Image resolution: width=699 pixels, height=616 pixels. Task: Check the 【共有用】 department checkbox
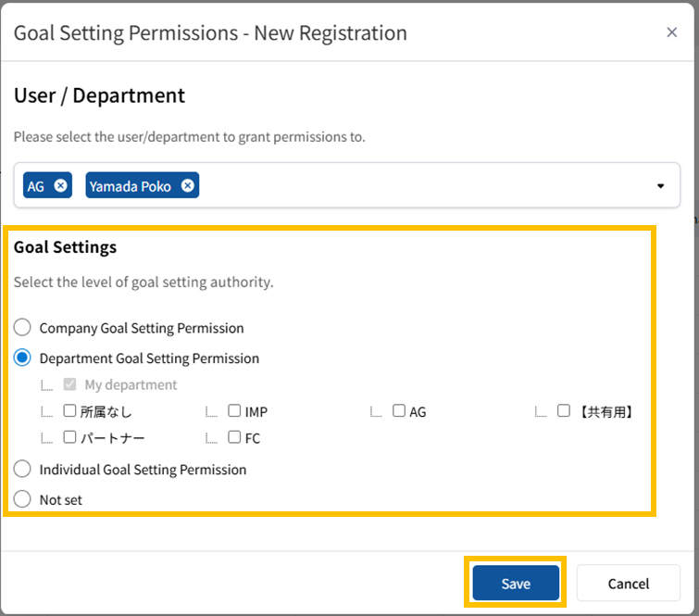(564, 410)
